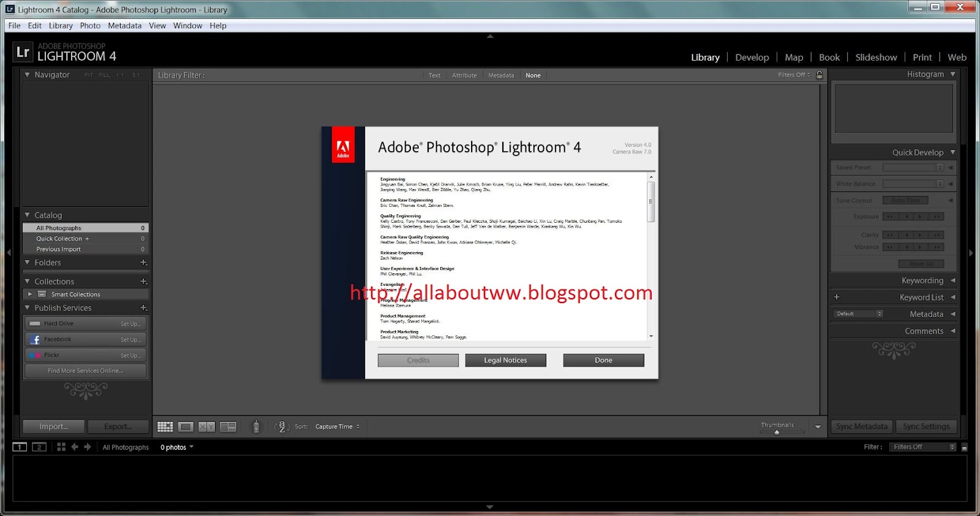Toggle the Library Filter lock icon

[820, 75]
